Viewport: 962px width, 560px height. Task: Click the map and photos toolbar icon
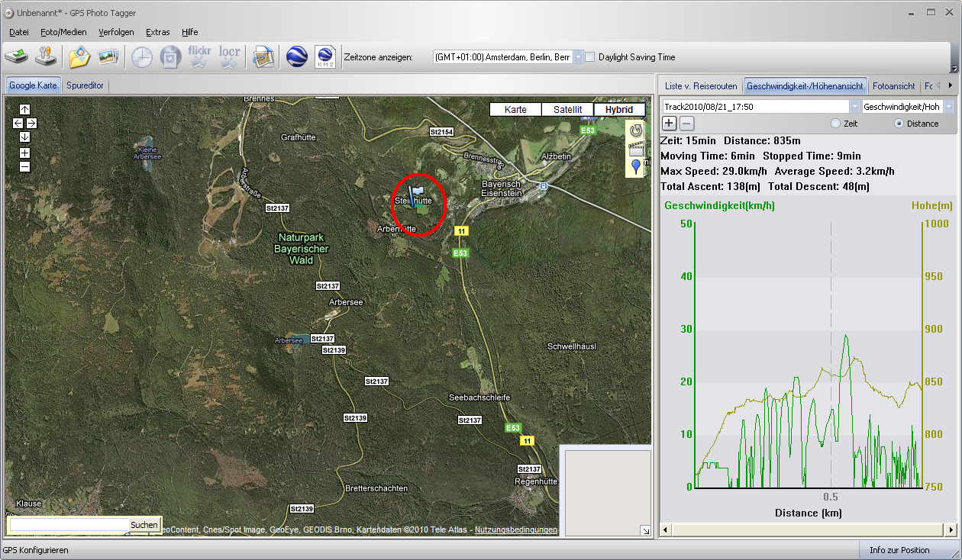[263, 56]
